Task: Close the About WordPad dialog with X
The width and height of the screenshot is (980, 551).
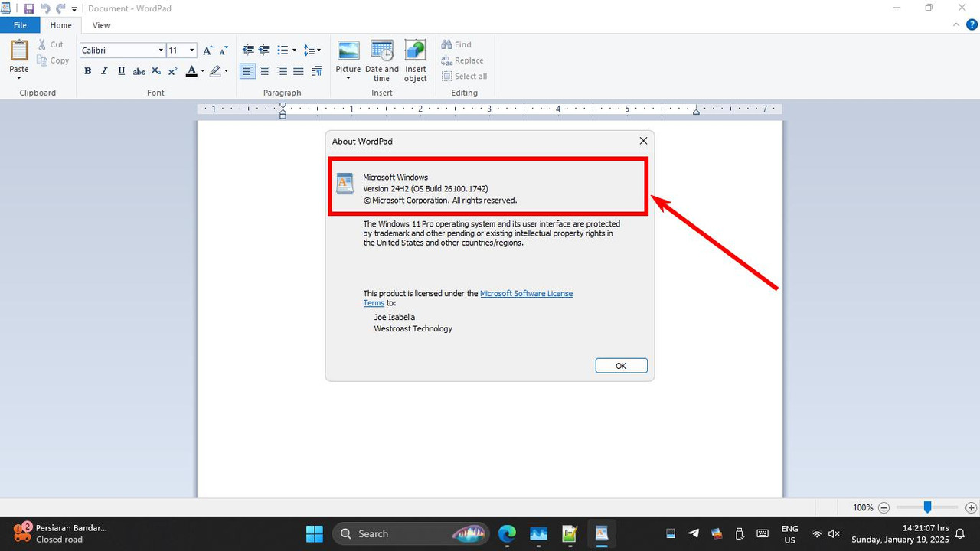Action: click(643, 141)
